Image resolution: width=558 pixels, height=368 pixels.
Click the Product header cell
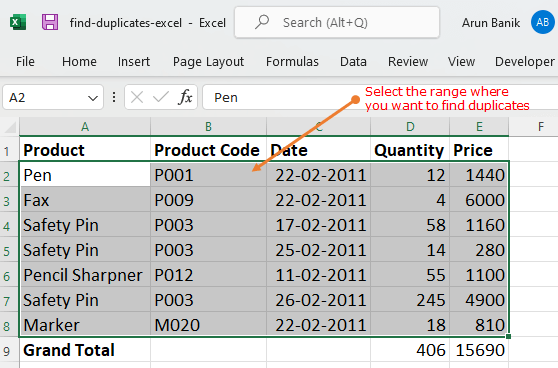coord(85,150)
